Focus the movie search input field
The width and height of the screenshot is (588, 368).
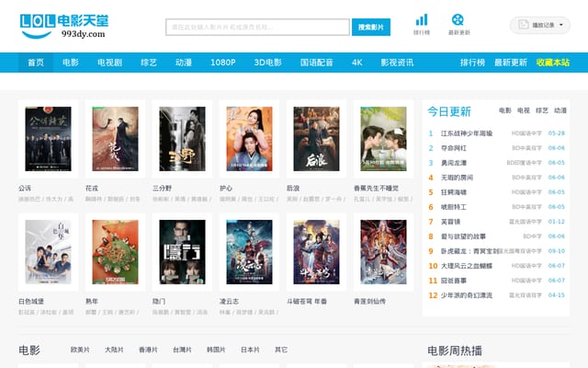pyautogui.click(x=257, y=27)
